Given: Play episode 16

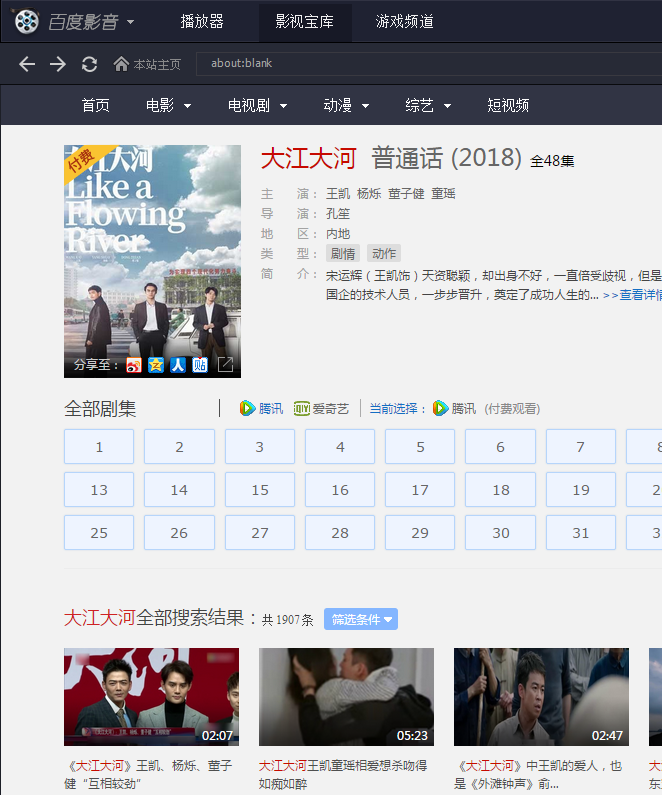Looking at the screenshot, I should [340, 490].
